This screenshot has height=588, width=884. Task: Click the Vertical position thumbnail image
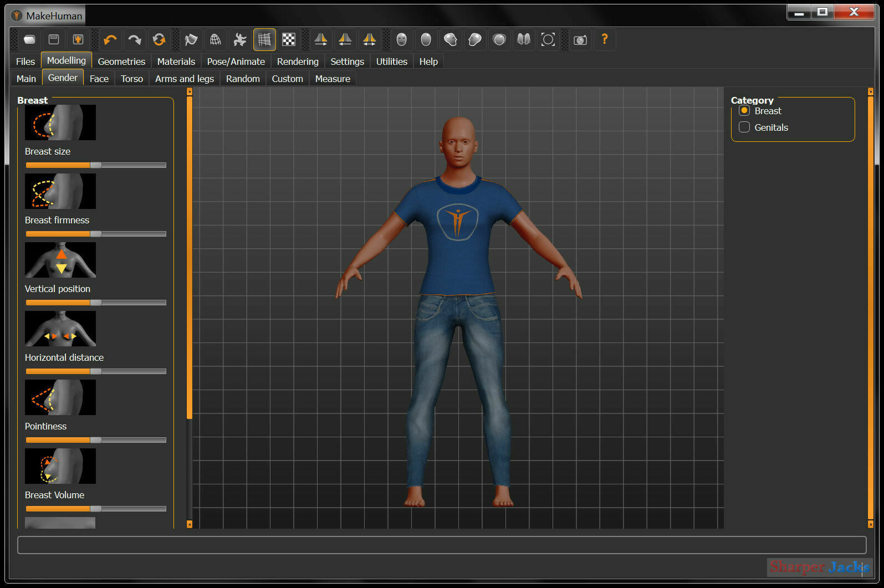coord(60,260)
